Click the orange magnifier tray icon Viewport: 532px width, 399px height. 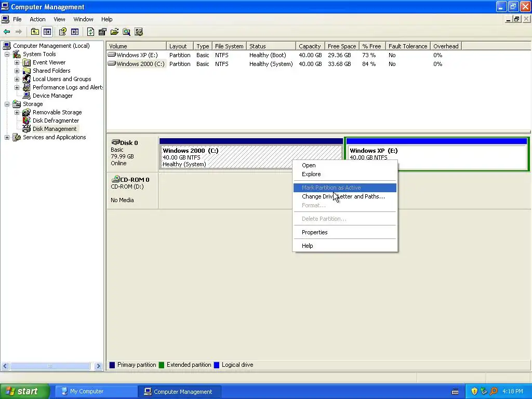click(x=494, y=391)
